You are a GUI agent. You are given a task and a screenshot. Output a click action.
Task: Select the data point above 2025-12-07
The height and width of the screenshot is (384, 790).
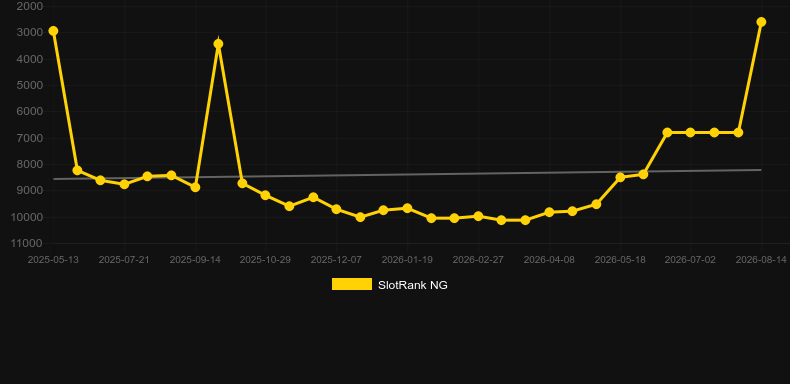pyautogui.click(x=336, y=209)
